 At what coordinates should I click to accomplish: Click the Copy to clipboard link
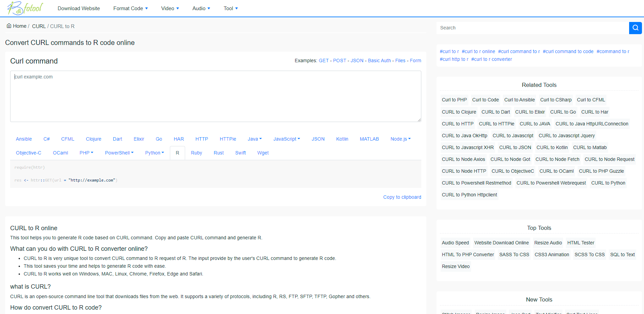(x=402, y=197)
